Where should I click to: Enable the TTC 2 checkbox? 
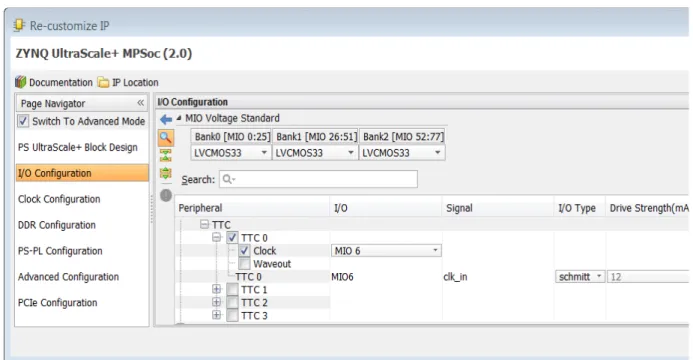pyautogui.click(x=232, y=303)
